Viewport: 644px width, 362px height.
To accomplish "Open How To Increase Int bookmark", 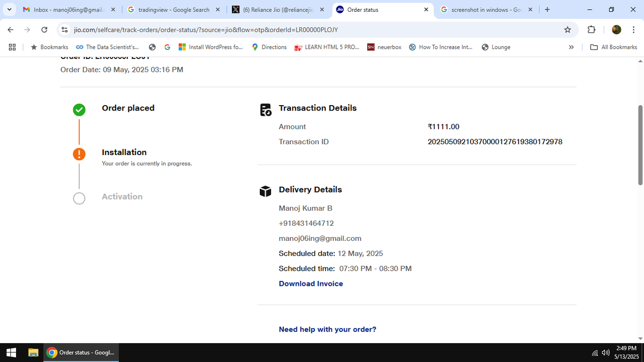I will click(441, 47).
